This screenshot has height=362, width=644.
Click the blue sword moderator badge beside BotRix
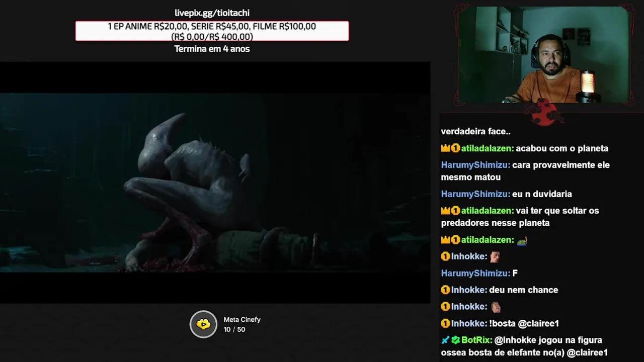click(x=445, y=340)
